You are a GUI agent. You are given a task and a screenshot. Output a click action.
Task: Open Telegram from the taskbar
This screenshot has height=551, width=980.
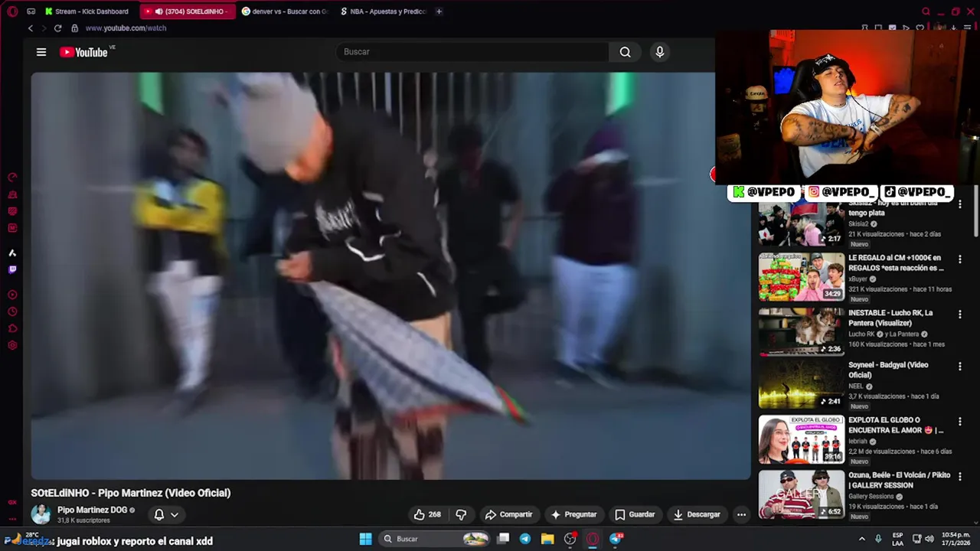[x=525, y=539]
